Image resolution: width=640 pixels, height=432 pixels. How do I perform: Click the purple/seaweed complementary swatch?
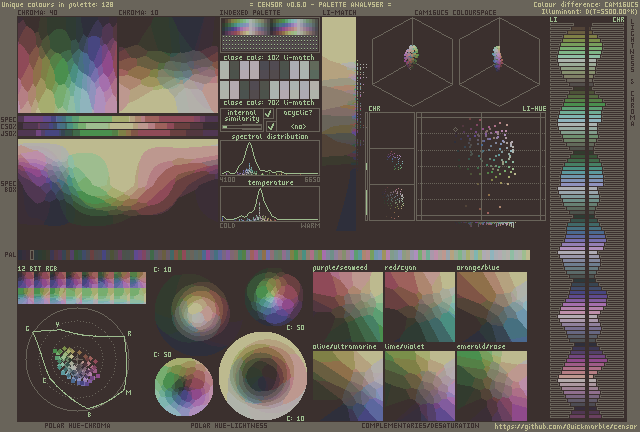(x=348, y=307)
